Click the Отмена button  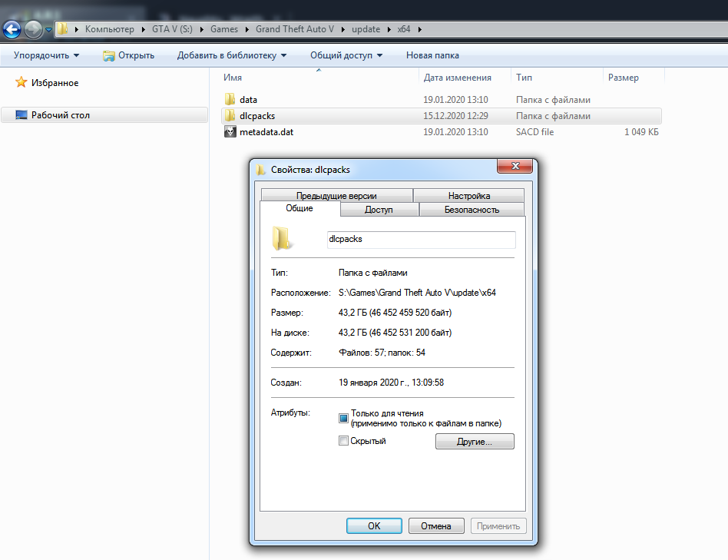(436, 525)
